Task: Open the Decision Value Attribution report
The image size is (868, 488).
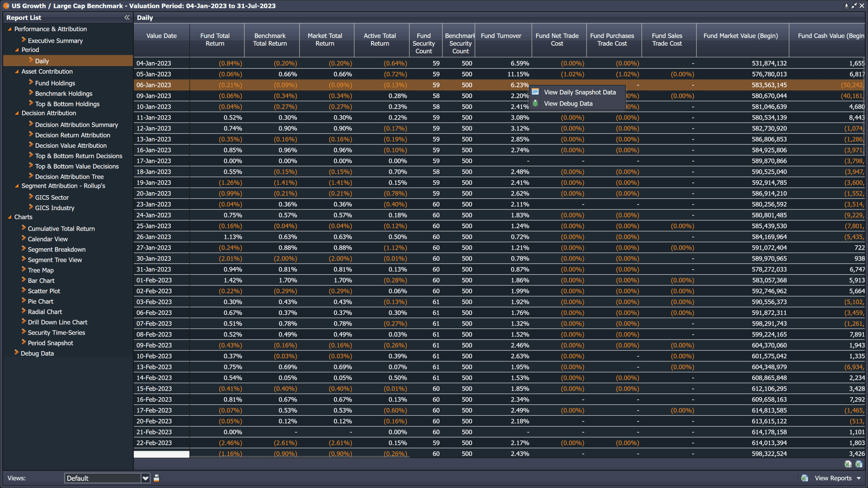Action: click(71, 146)
